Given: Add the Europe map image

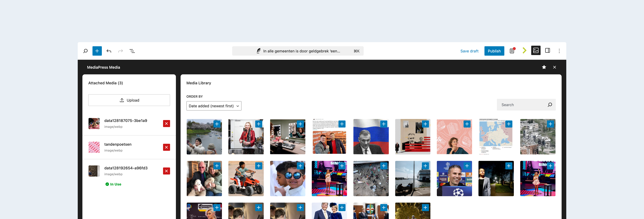Looking at the screenshot, I should [x=509, y=124].
